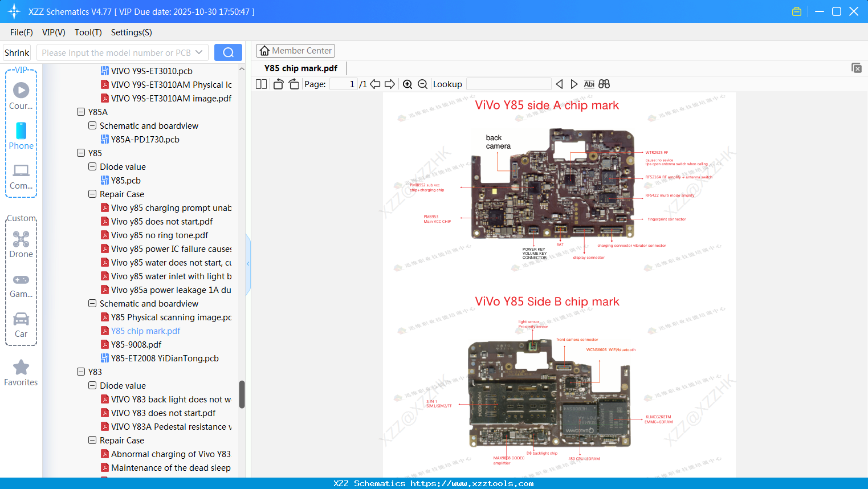
Task: Rotate the page counterclockwise
Action: coord(278,84)
